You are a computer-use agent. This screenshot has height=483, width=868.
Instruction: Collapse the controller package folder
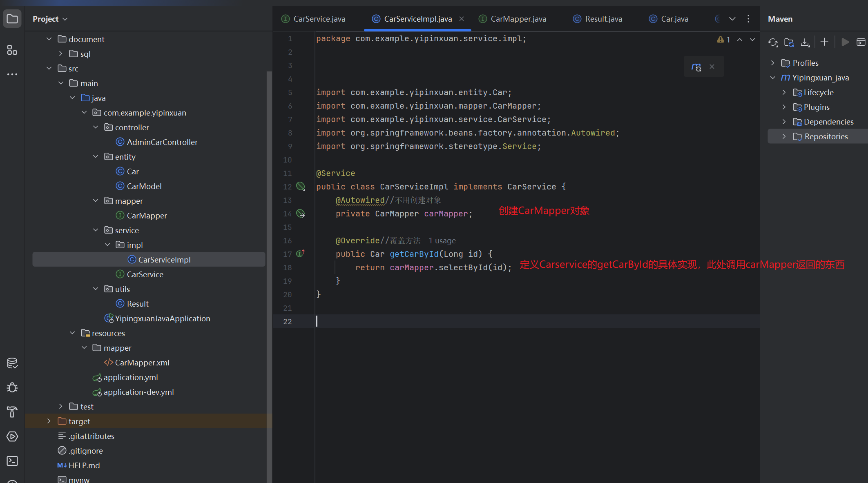coord(96,127)
